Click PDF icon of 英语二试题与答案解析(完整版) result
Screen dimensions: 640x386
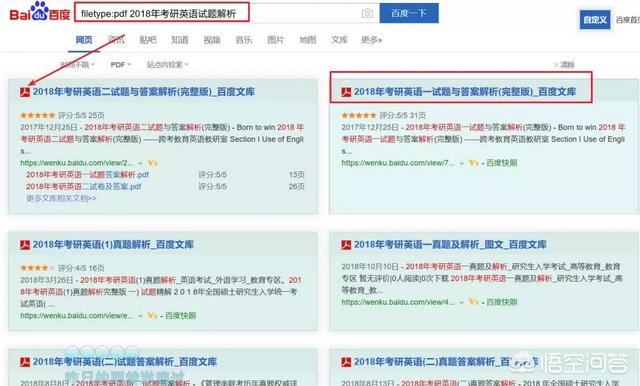[x=25, y=92]
